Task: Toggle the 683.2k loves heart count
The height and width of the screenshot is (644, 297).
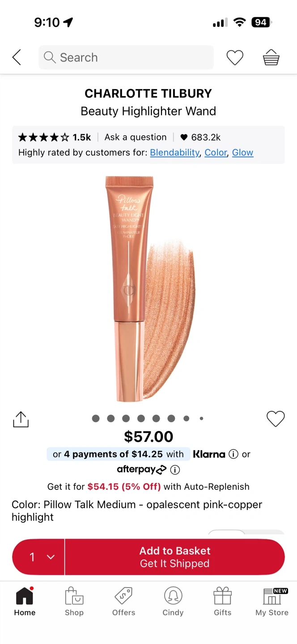Action: click(x=200, y=137)
